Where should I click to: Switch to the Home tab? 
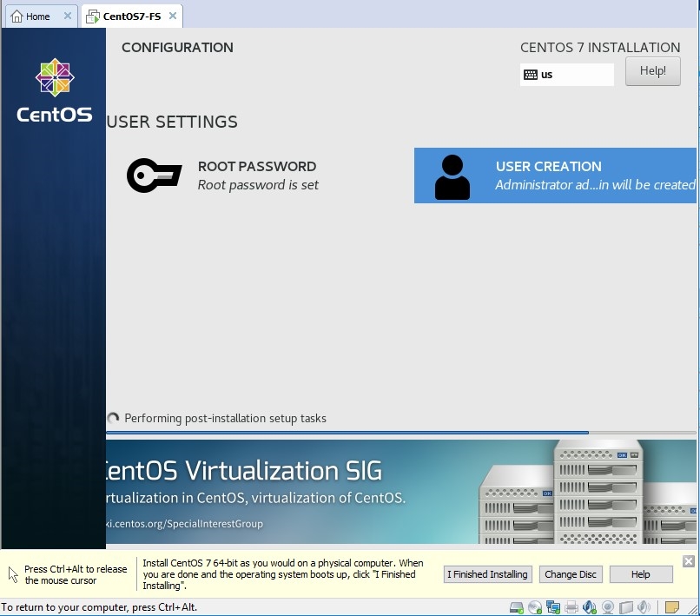tap(31, 17)
